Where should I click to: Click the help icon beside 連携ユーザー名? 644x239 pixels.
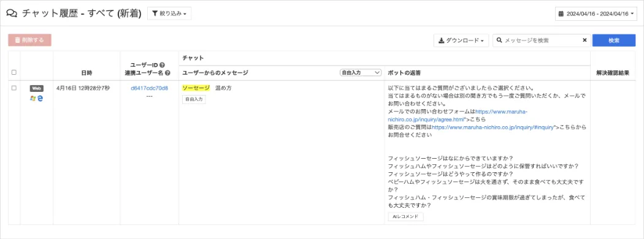(167, 73)
